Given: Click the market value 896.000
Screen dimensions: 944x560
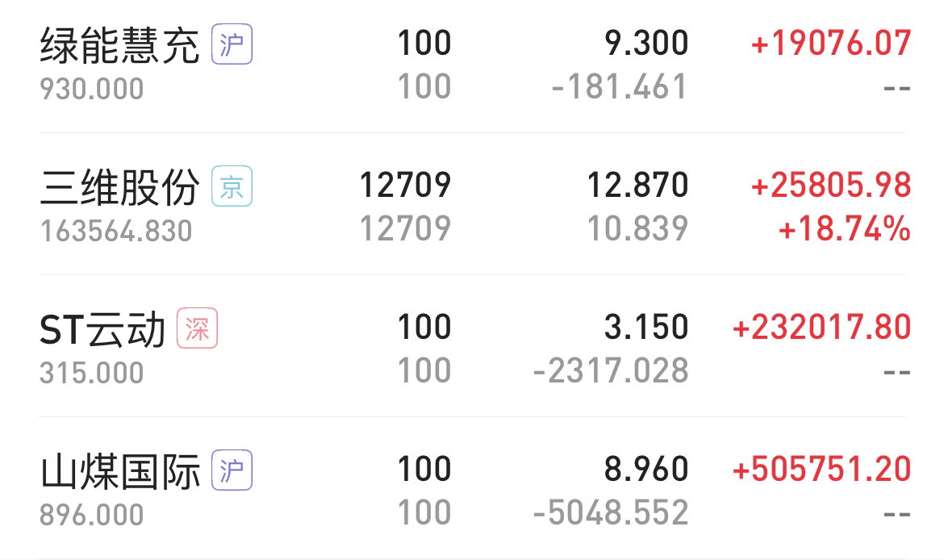Looking at the screenshot, I should pos(91,516).
